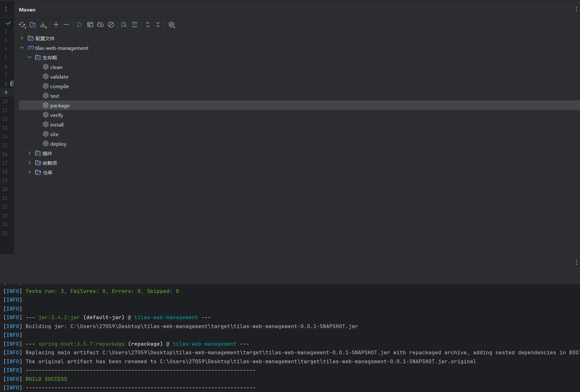
Task: Open the Execute Maven Goal icon
Action: point(90,25)
